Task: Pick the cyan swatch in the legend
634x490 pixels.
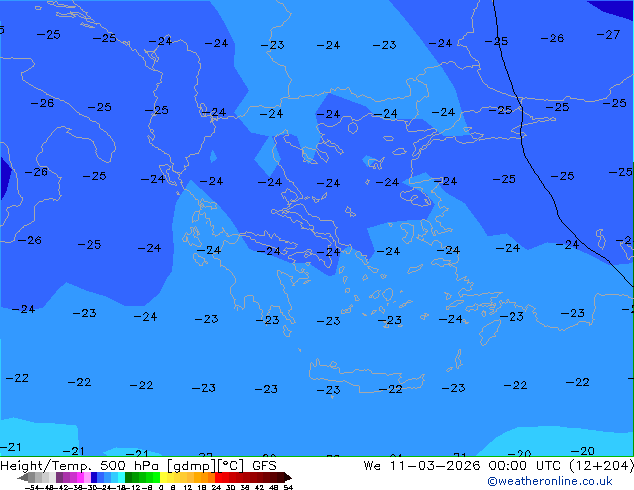Action: click(x=121, y=477)
